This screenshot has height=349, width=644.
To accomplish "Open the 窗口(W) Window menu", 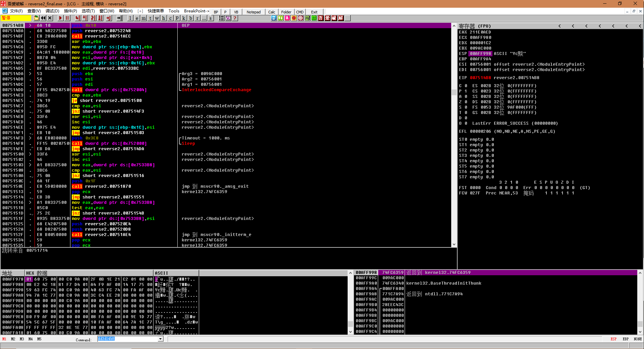I will [x=107, y=11].
